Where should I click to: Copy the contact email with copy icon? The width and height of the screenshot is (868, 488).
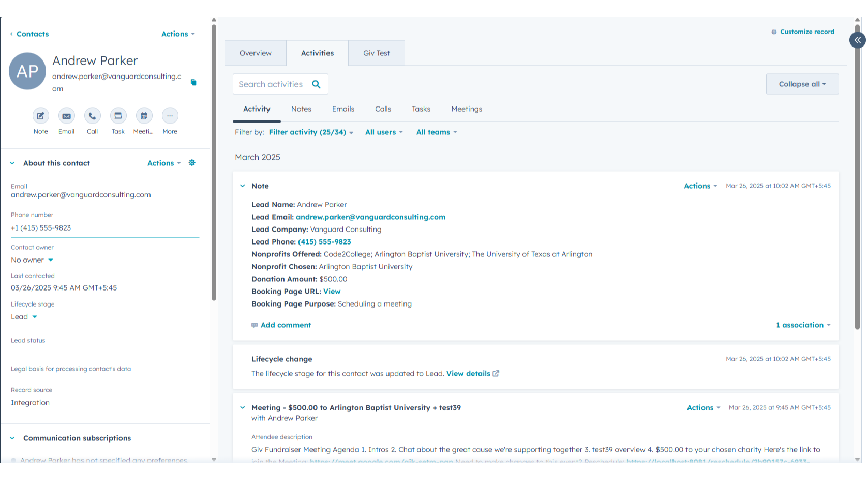pyautogui.click(x=193, y=82)
